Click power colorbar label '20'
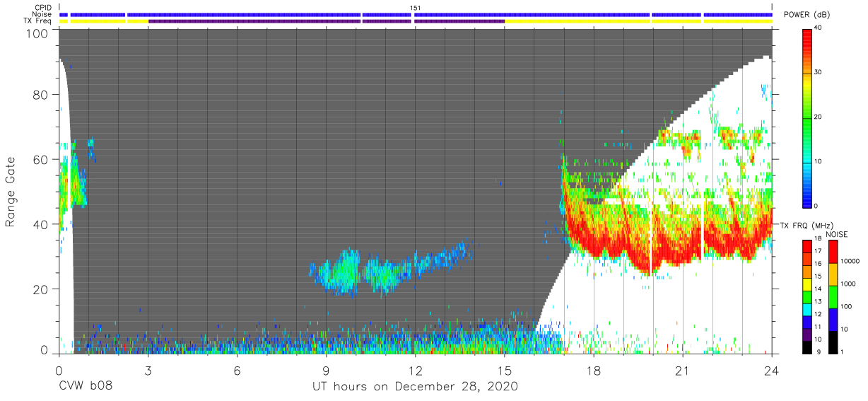This screenshot has height=401, width=868. pos(819,117)
